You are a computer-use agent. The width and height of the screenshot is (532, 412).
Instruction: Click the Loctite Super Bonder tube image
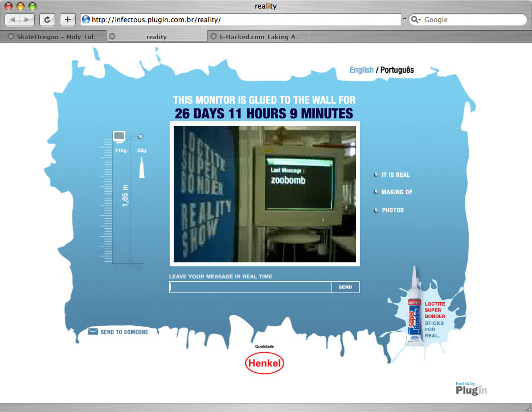tap(414, 307)
